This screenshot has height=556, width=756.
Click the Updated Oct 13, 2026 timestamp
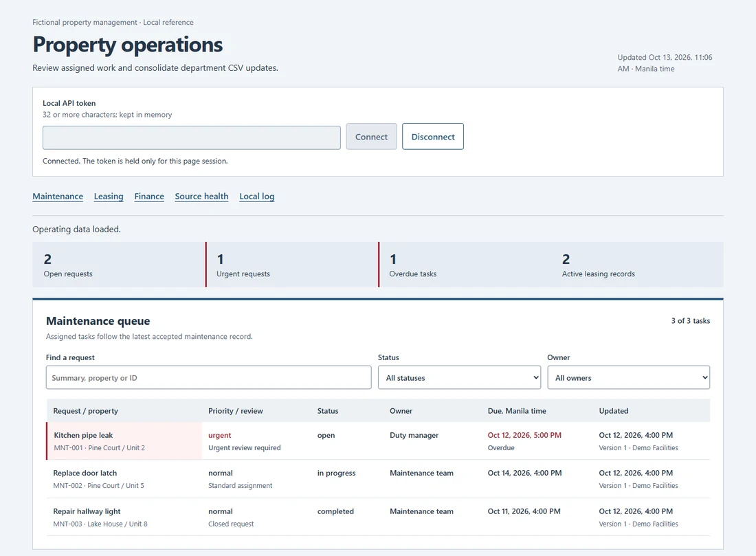pyautogui.click(x=665, y=63)
